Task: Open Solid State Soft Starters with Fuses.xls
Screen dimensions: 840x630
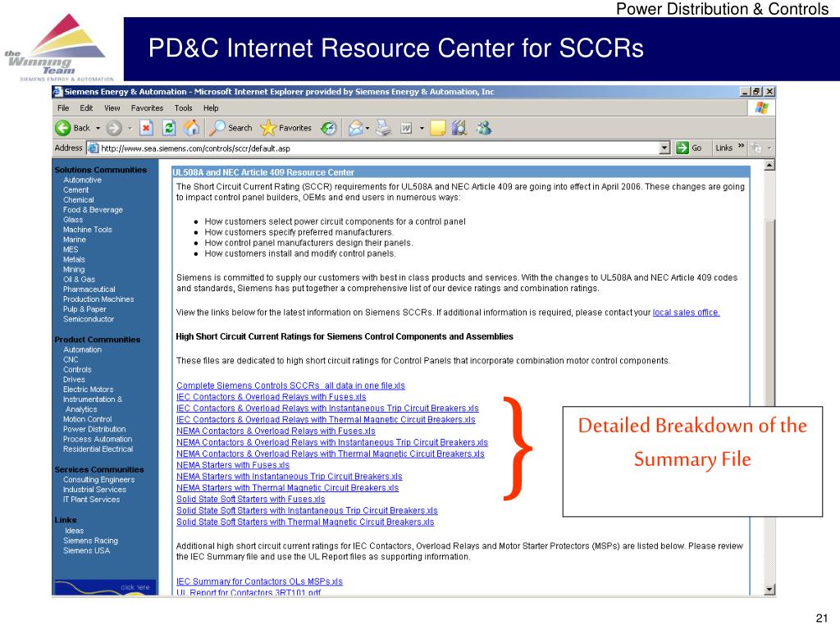Action: click(251, 500)
